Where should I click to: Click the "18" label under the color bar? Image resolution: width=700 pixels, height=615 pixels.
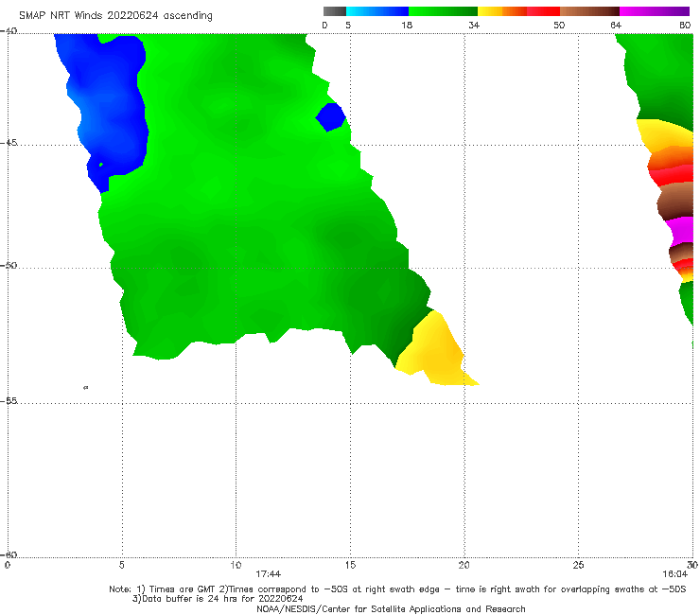407,26
